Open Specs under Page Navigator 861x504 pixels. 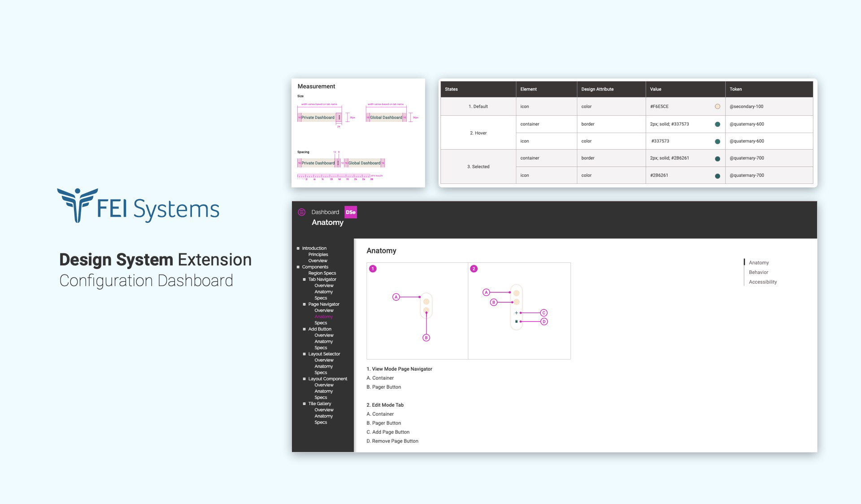click(321, 323)
